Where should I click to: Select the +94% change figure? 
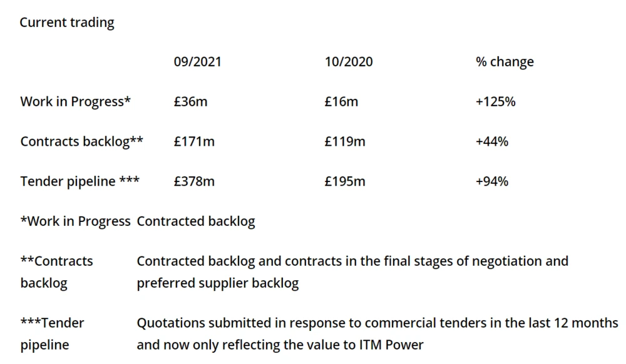(x=492, y=181)
